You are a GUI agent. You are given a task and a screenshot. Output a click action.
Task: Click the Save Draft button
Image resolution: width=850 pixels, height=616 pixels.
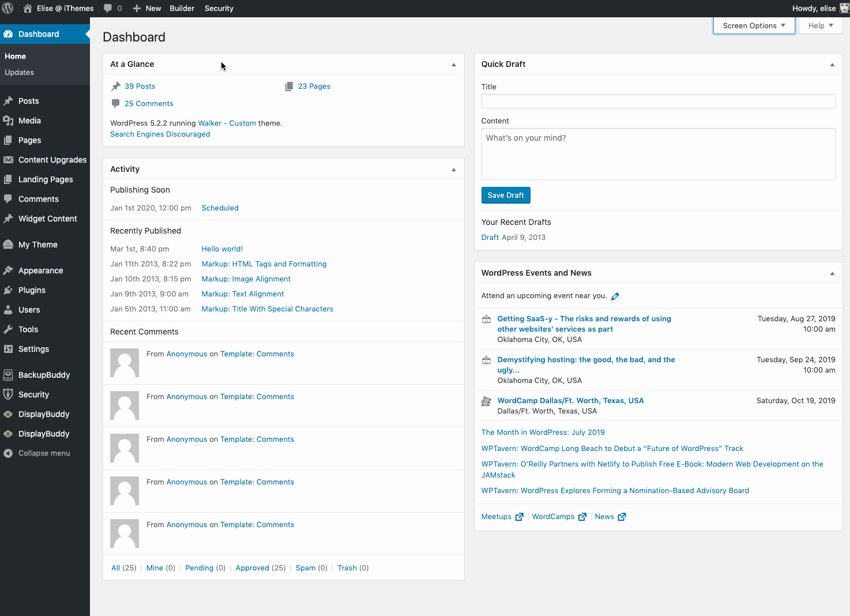click(506, 196)
